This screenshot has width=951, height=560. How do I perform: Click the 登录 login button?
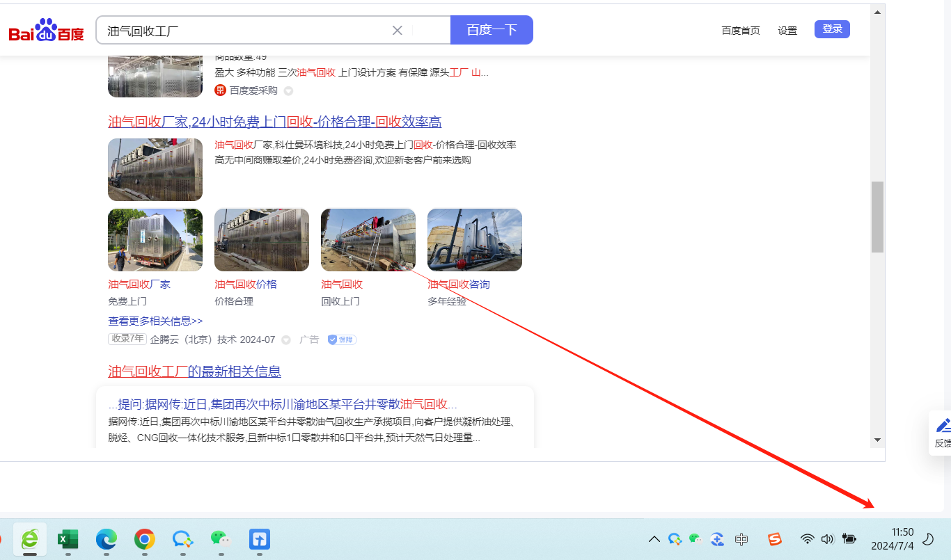pos(832,29)
